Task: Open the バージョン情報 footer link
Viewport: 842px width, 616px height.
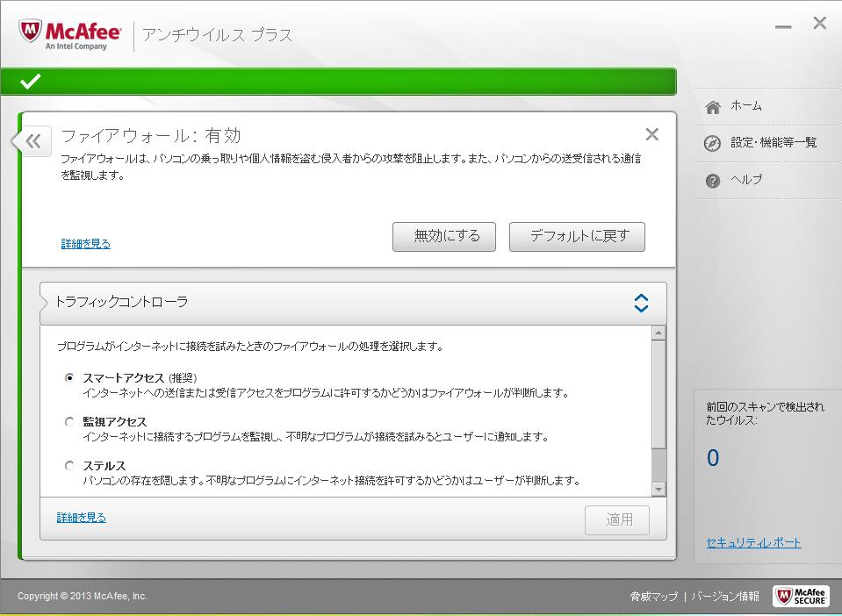Action: (725, 596)
